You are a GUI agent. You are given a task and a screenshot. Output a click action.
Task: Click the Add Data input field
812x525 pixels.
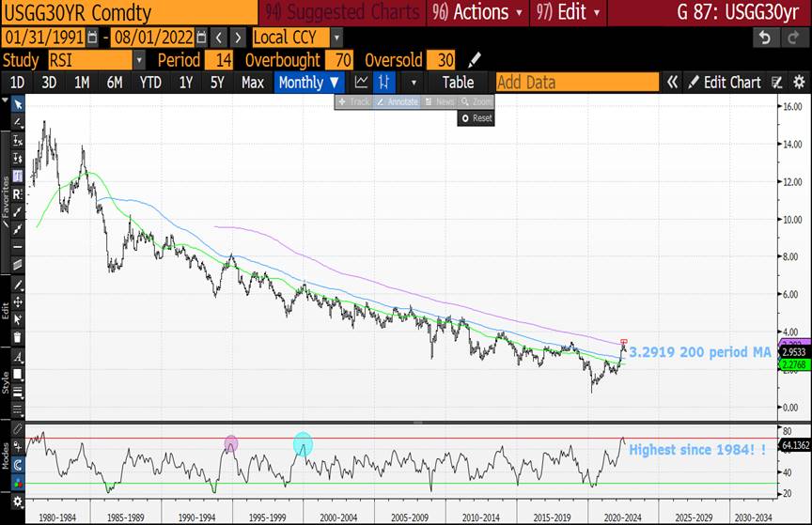577,82
